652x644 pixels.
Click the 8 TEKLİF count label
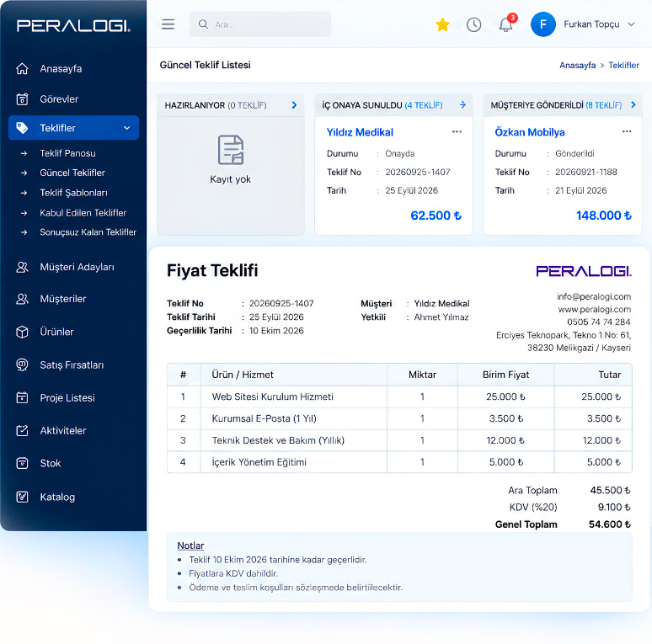[604, 105]
